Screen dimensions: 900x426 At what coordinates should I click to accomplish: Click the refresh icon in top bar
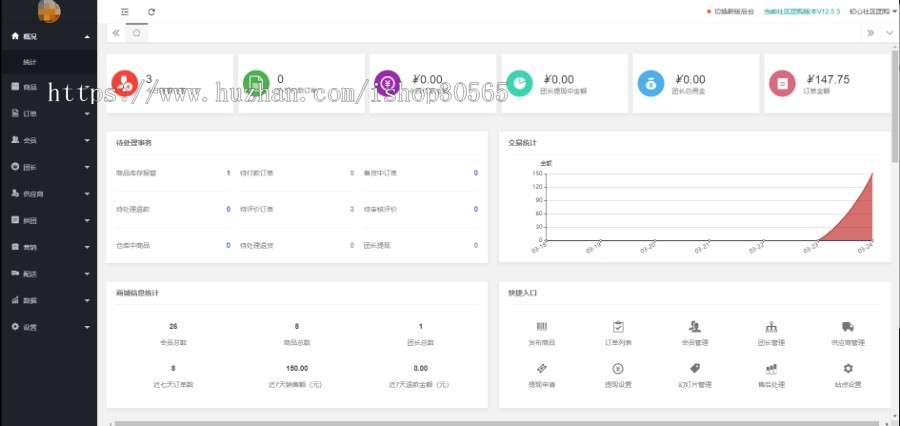tap(152, 11)
